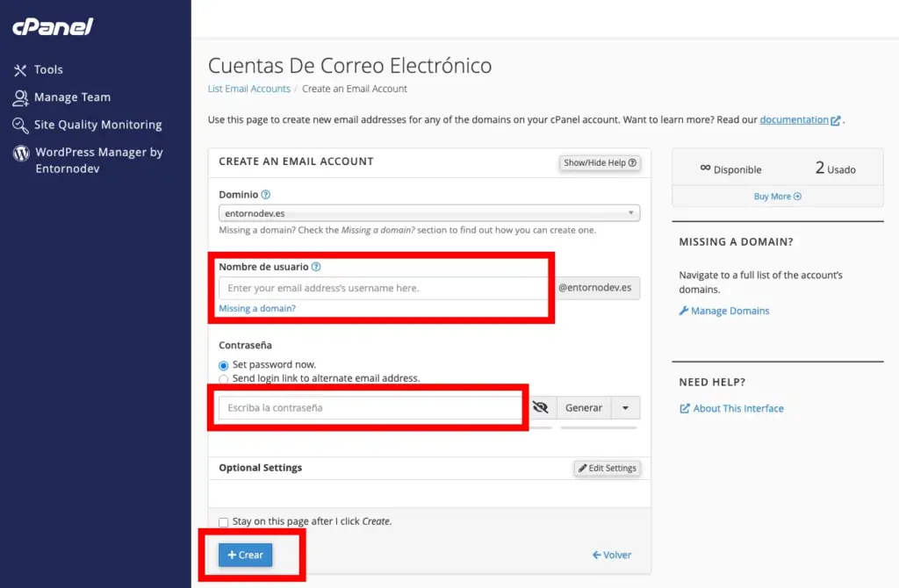This screenshot has height=588, width=899.
Task: Select 'Send login link' radio option
Action: [223, 379]
